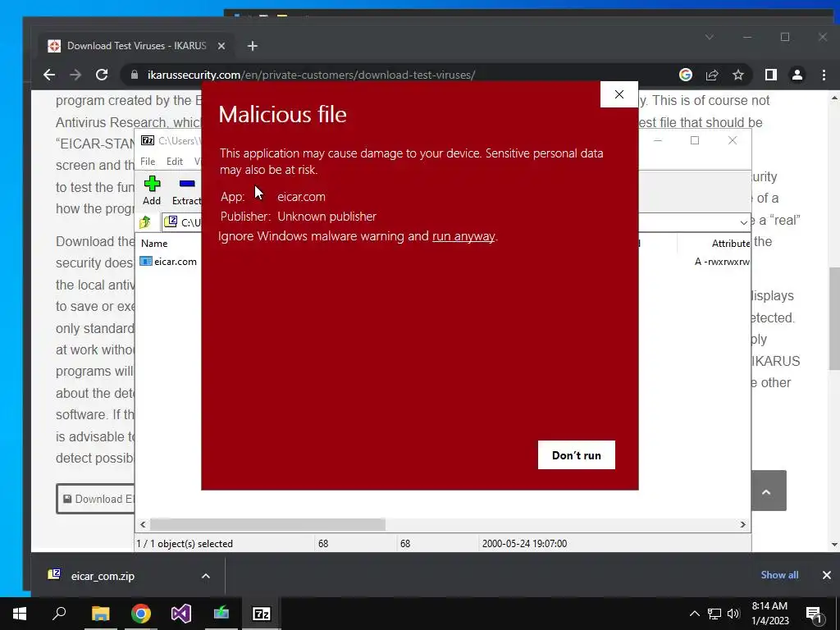Open a new Chrome tab
Viewport: 840px width, 630px height.
[x=253, y=46]
